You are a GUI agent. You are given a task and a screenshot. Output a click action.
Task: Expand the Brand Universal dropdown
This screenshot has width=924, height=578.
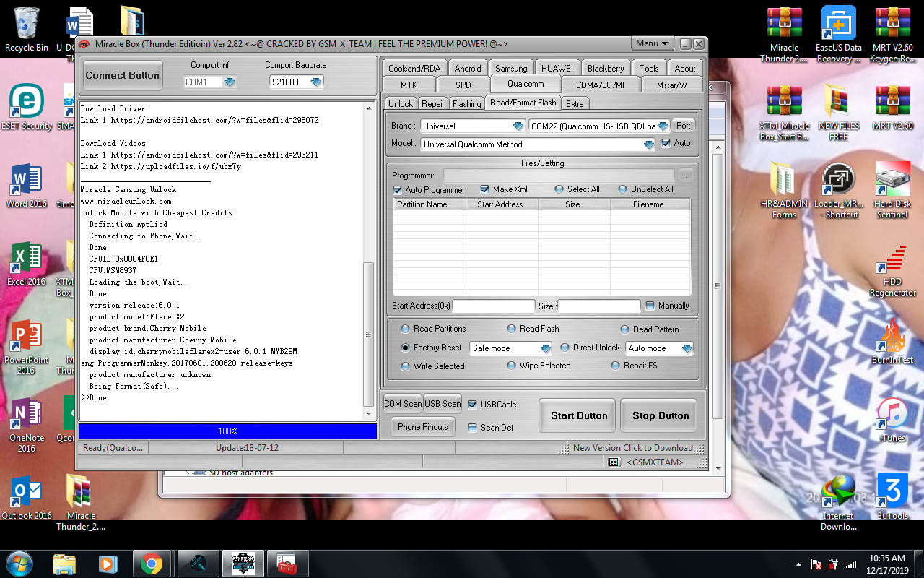coord(518,126)
